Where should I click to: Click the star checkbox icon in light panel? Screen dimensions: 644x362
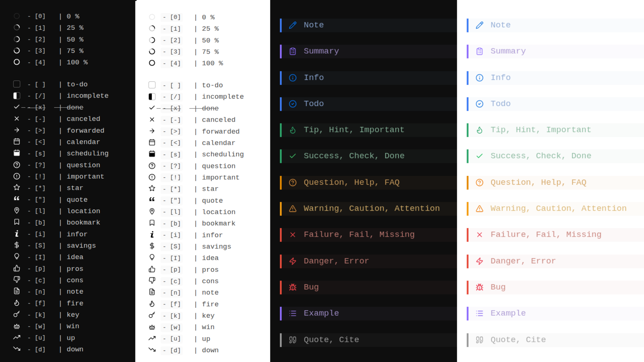pos(152,188)
